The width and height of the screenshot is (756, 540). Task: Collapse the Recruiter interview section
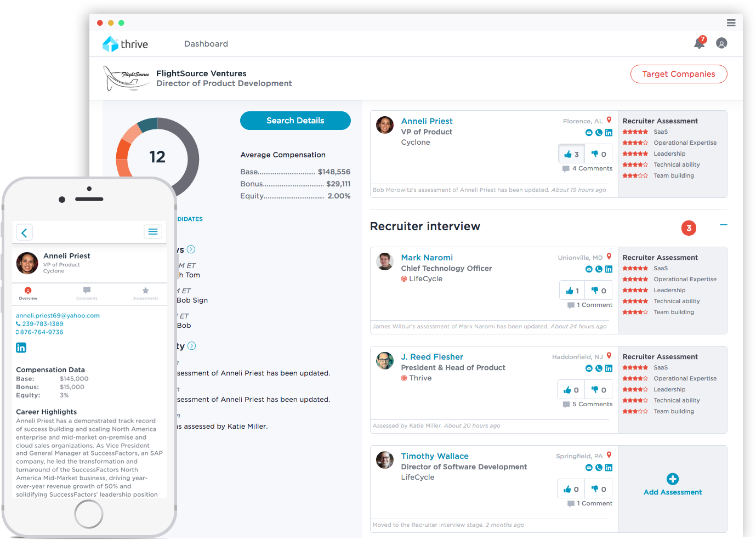tap(724, 225)
